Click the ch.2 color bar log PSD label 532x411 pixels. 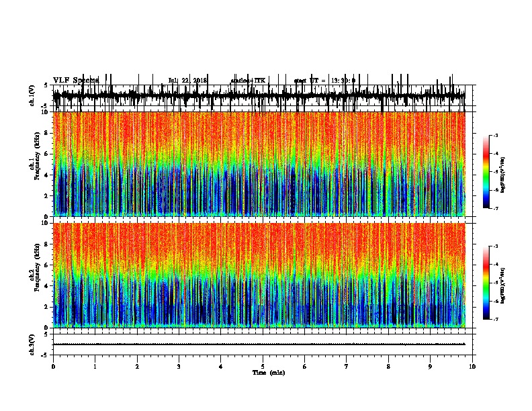tap(502, 285)
